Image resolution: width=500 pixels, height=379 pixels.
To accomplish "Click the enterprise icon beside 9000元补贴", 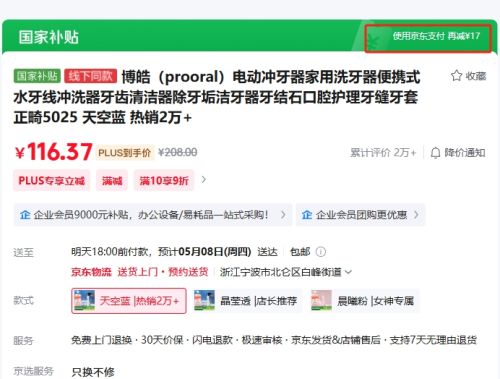I will [x=25, y=215].
